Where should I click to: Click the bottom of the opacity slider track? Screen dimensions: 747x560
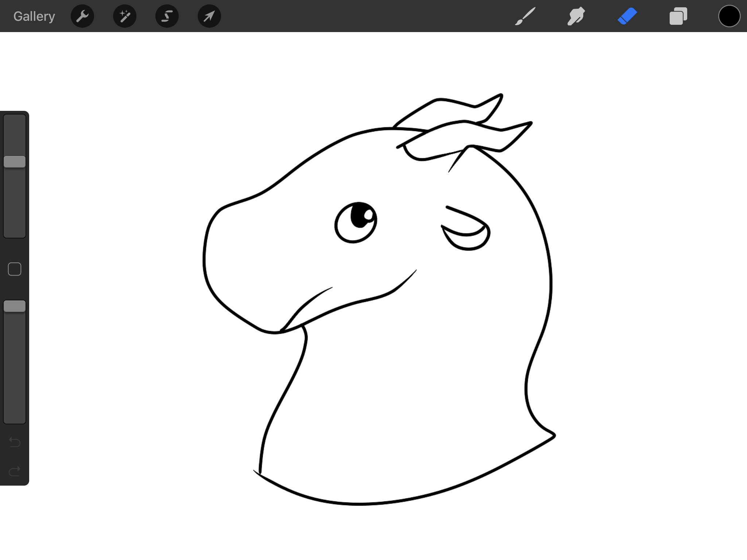pos(15,417)
